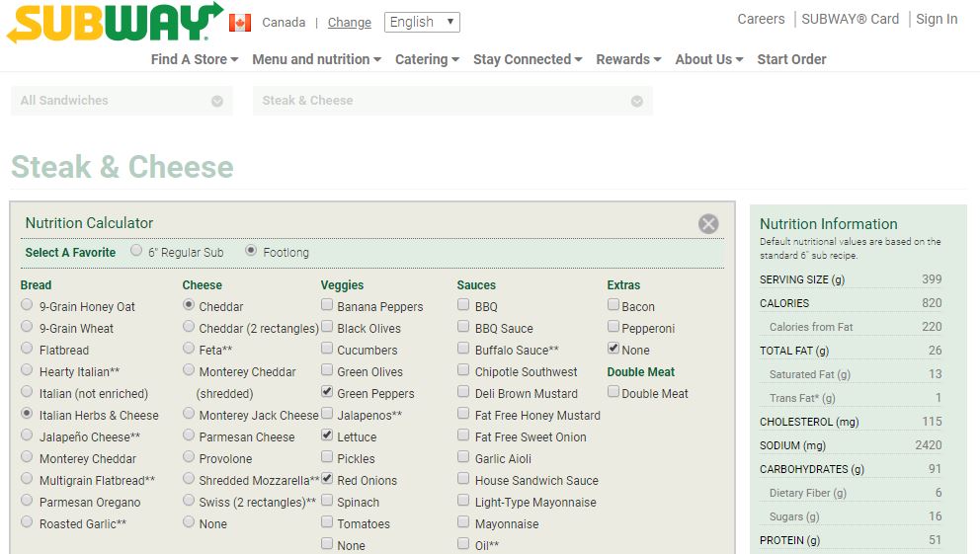Click the Start Order link
This screenshot has width=980, height=554.
791,59
